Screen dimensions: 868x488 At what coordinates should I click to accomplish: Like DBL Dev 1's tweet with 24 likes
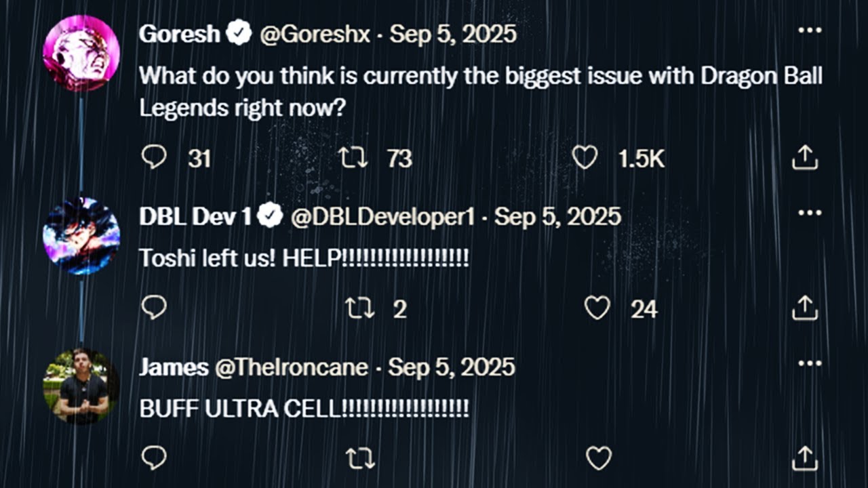(597, 308)
